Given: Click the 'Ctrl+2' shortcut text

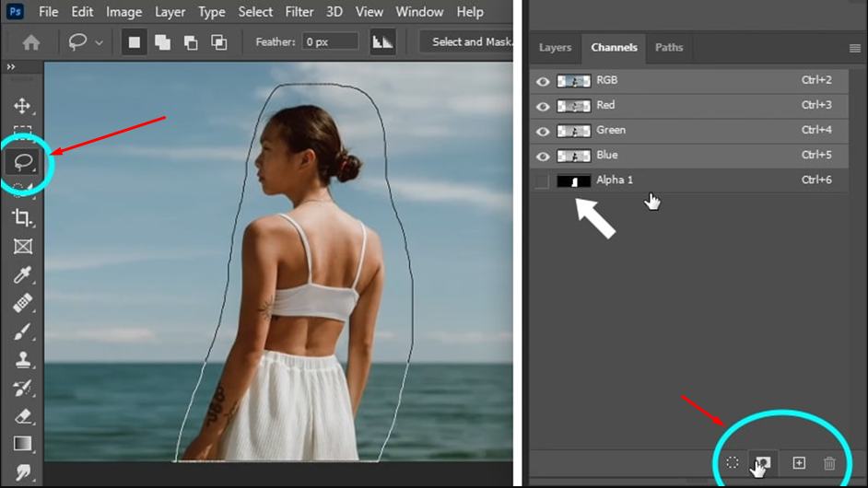Looking at the screenshot, I should (x=816, y=80).
